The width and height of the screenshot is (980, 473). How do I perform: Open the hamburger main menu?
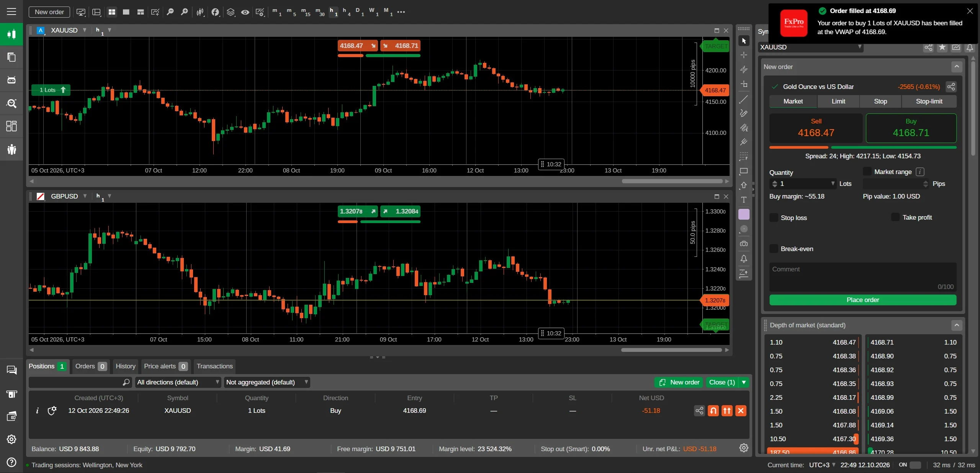(11, 11)
